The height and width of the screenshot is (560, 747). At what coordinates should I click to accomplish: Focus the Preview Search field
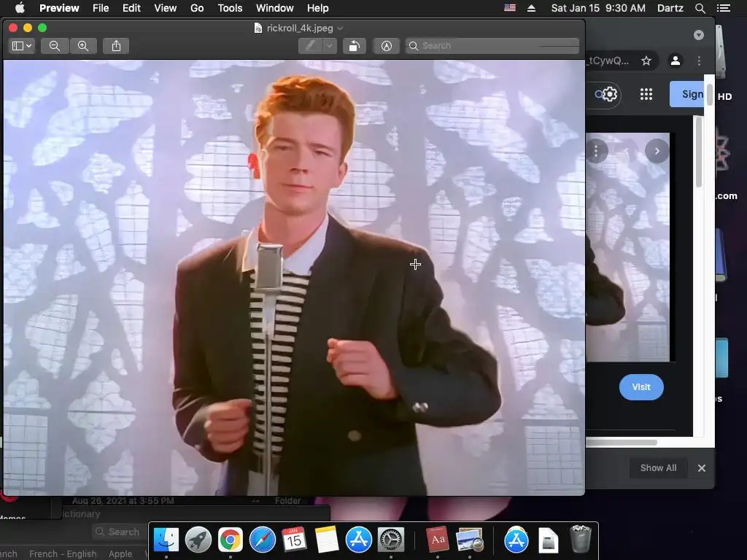click(492, 46)
